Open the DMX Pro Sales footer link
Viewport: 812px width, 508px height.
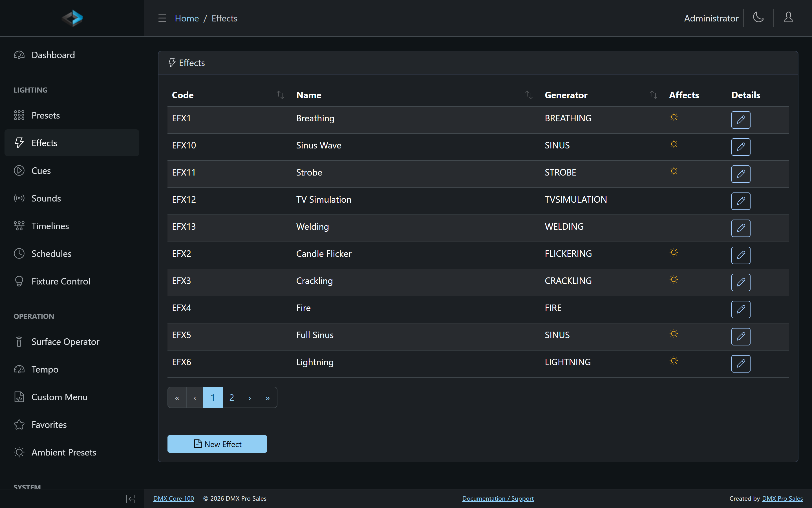click(x=782, y=499)
